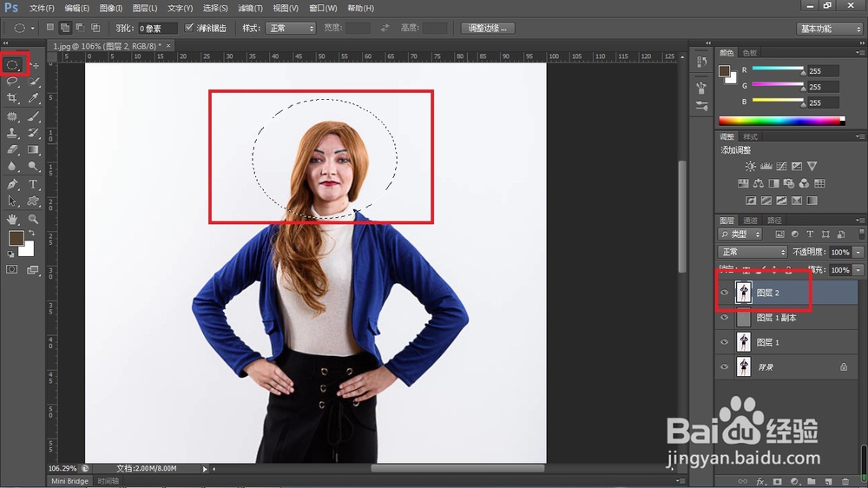868x488 pixels.
Task: Select the Clone Stamp tool
Action: (12, 133)
